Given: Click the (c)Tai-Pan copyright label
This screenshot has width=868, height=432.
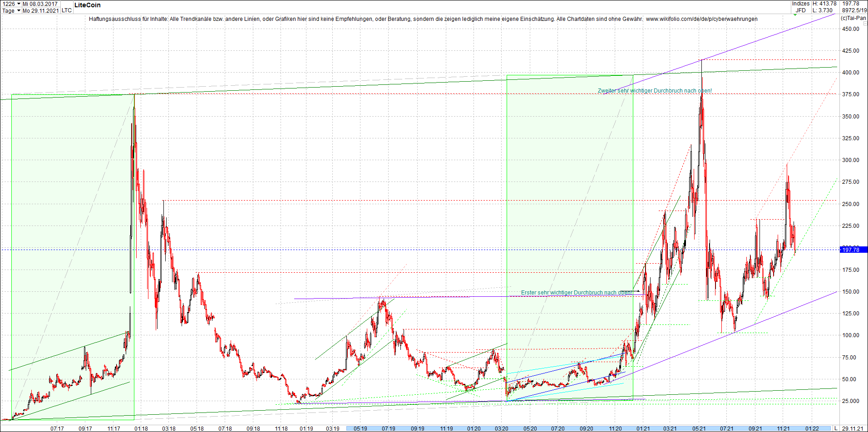Looking at the screenshot, I should coord(853,18).
